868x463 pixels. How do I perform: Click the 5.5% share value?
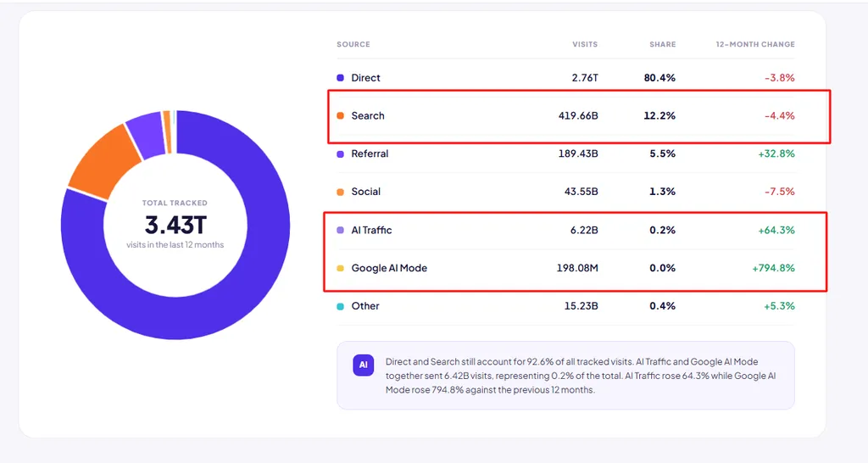tap(663, 154)
